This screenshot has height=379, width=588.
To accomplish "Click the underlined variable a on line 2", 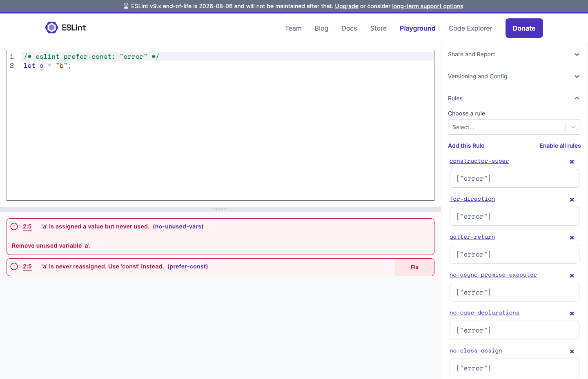I will click(42, 66).
